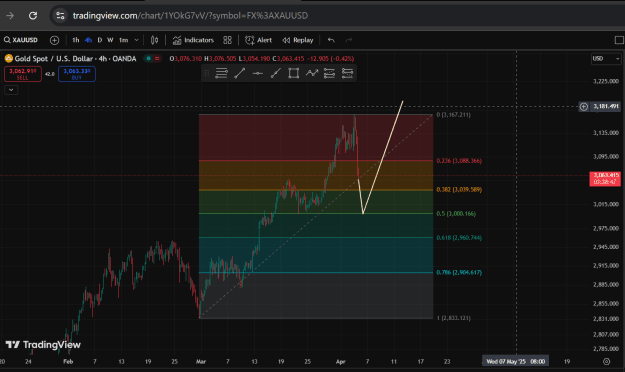
Task: Select the rectangle drawing tool
Action: click(x=294, y=73)
